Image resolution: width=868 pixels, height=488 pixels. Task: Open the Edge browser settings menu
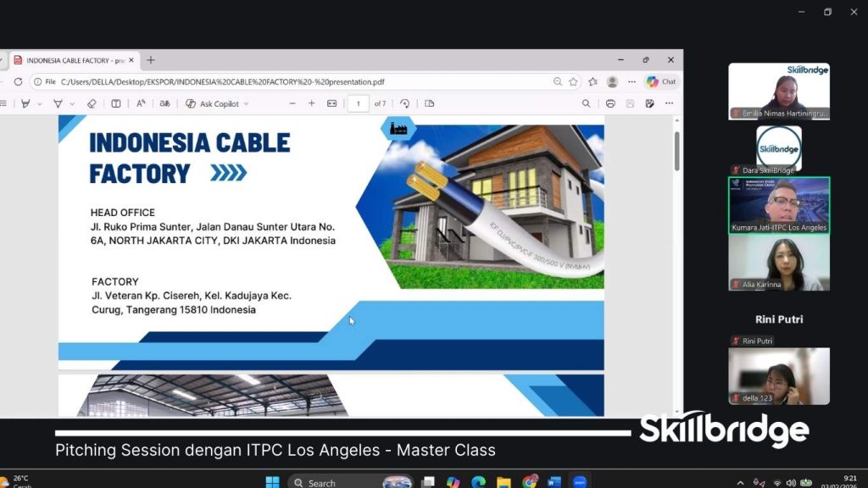(x=632, y=81)
